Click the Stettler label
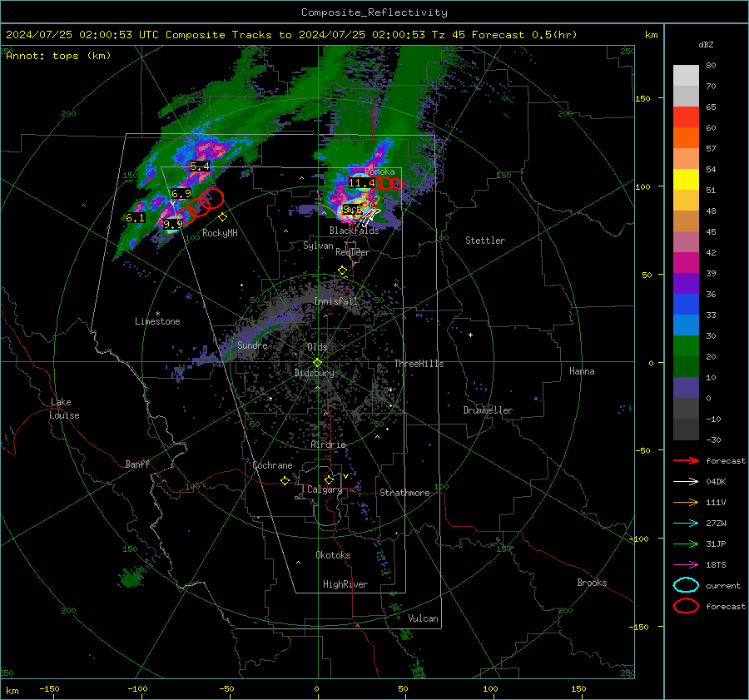 (485, 241)
